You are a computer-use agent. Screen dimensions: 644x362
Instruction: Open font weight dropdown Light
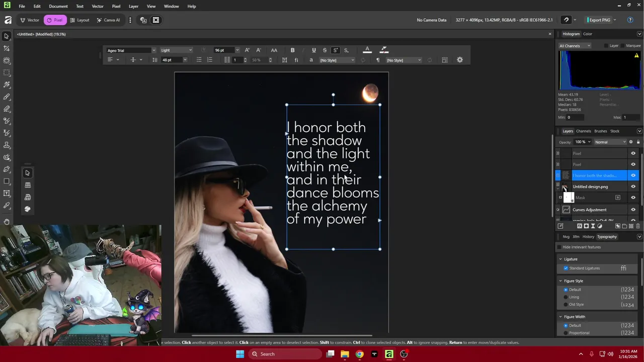tap(176, 50)
